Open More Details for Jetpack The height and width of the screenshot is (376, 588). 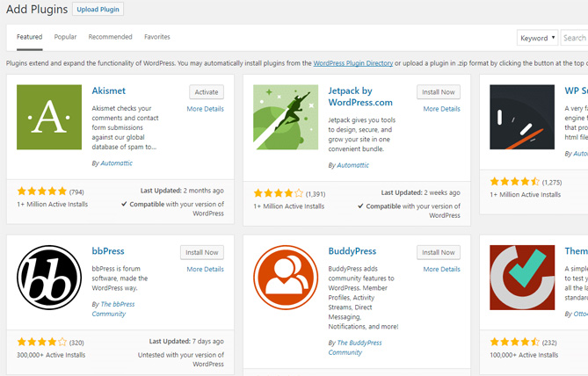(x=441, y=109)
